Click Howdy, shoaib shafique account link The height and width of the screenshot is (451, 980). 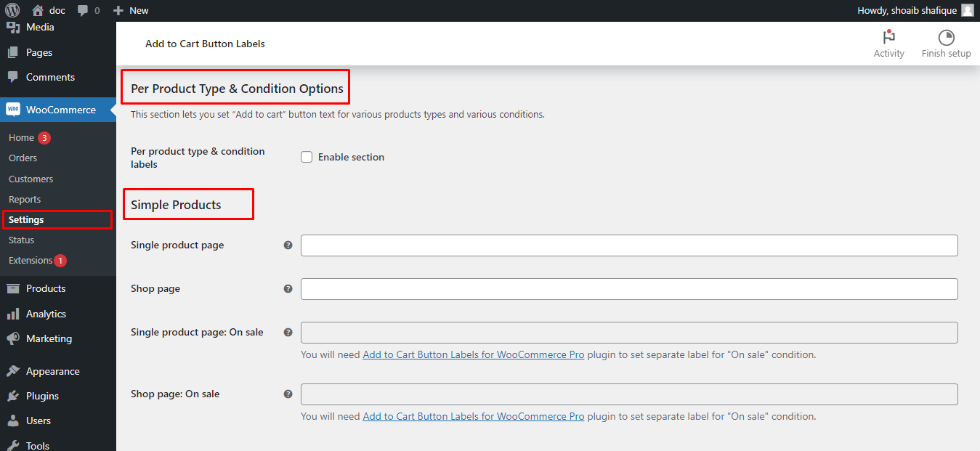point(907,10)
